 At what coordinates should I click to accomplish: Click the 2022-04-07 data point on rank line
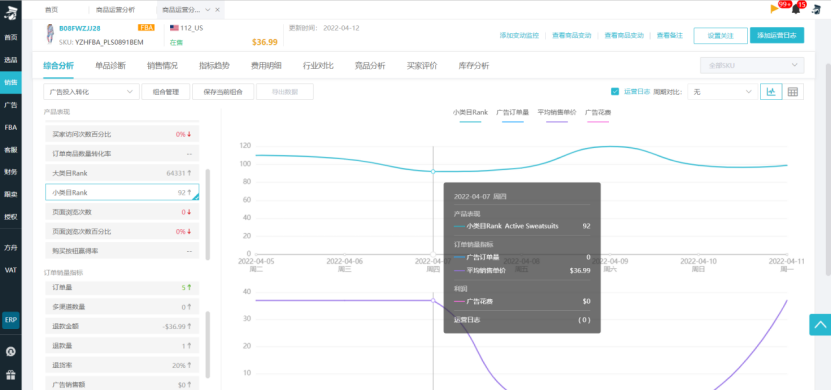point(433,172)
